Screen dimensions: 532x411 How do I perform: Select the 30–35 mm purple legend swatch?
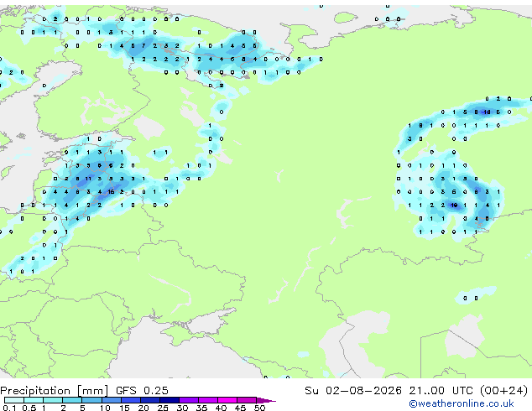pos(188,400)
